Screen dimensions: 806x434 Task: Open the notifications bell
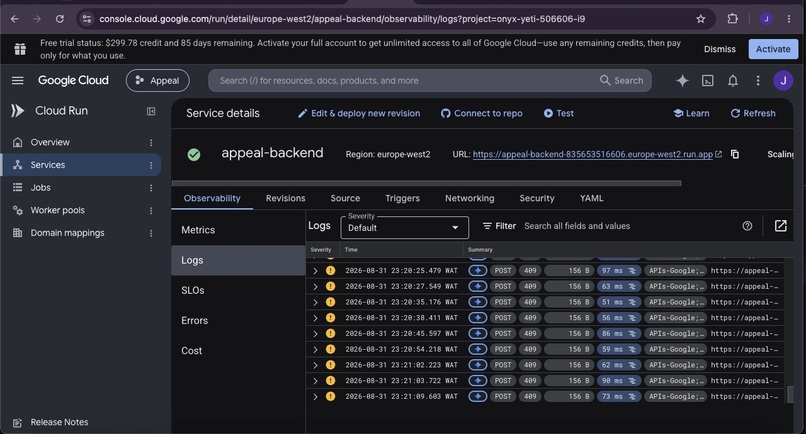(x=732, y=80)
